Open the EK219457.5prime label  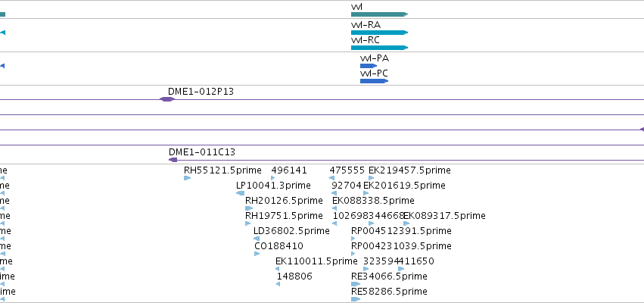409,170
